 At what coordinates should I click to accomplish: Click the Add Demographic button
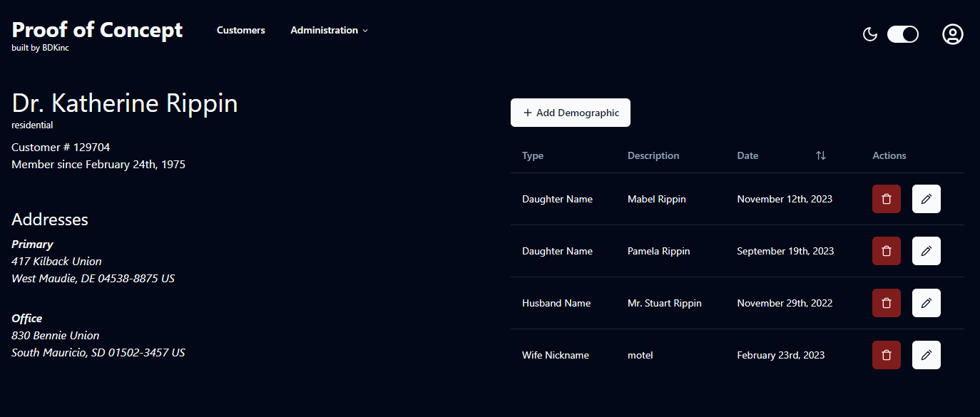point(570,113)
